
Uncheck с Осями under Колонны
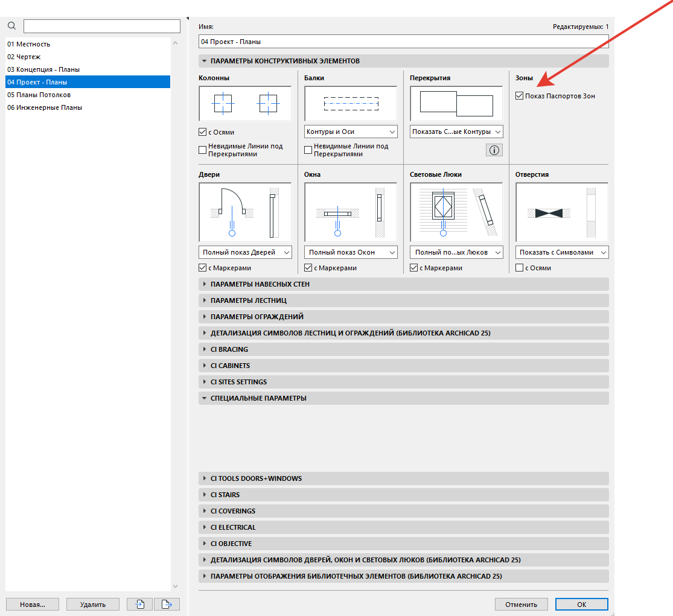[x=203, y=132]
